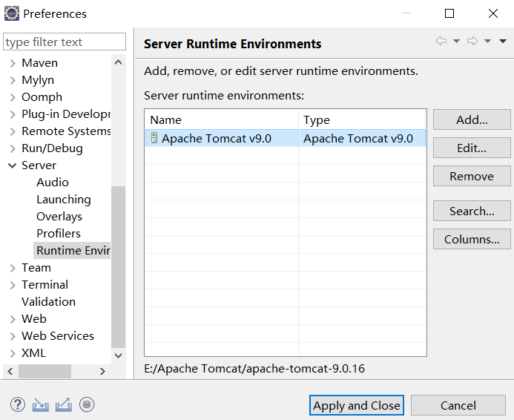Select the Maven label in the tree
Viewport: 514px width, 420px height.
(x=39, y=63)
